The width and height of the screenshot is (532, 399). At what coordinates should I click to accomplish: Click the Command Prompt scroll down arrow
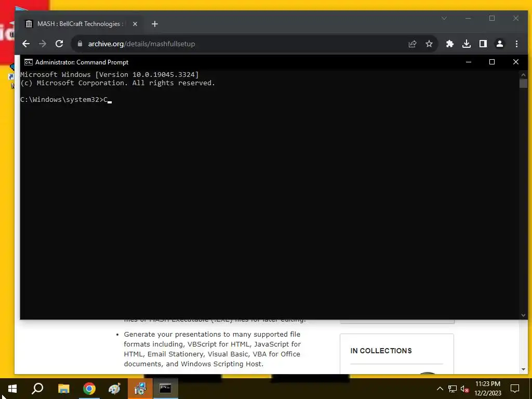pos(523,315)
